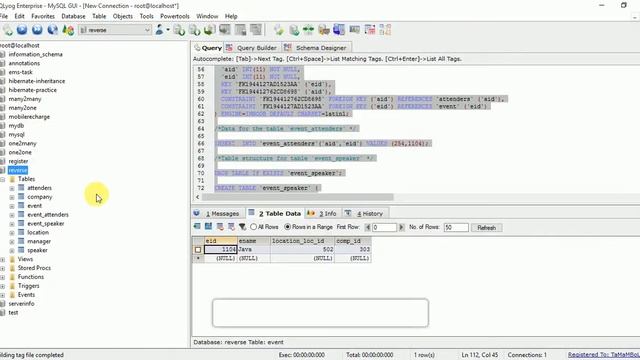
Task: Switch to the 3 Info tab
Action: 322,213
